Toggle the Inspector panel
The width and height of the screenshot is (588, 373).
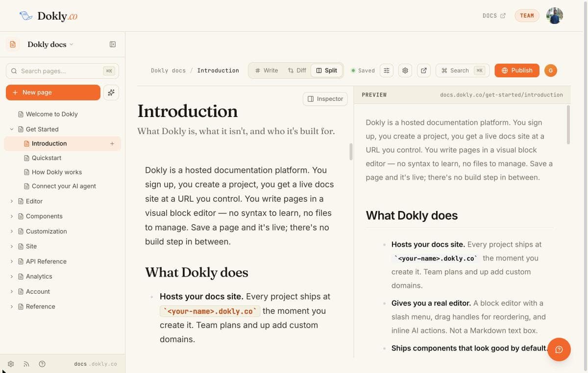point(325,99)
